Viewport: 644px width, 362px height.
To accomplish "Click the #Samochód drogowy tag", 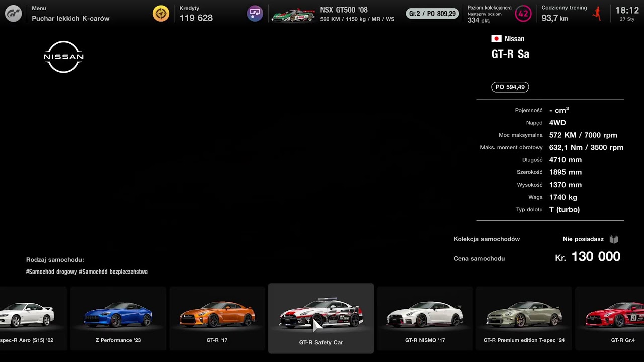I will [x=51, y=271].
